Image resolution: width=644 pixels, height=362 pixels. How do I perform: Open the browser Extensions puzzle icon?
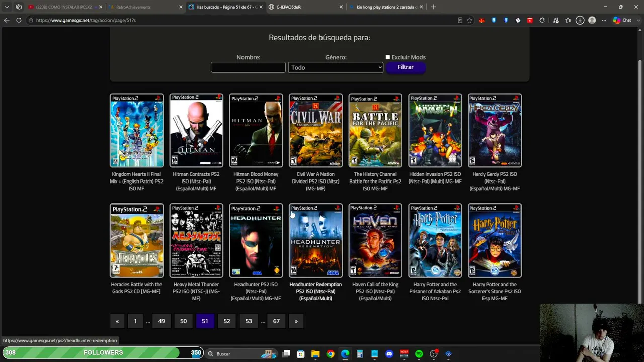(542, 20)
